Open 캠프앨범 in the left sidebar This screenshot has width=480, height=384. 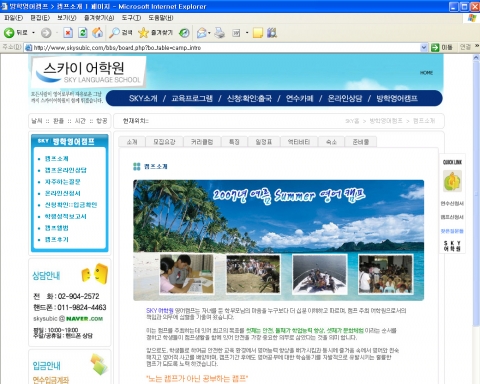click(56, 228)
